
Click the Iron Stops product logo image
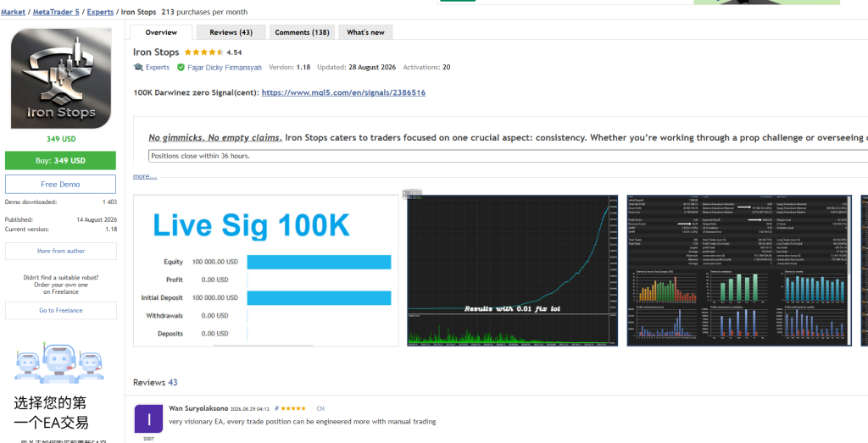click(x=61, y=79)
